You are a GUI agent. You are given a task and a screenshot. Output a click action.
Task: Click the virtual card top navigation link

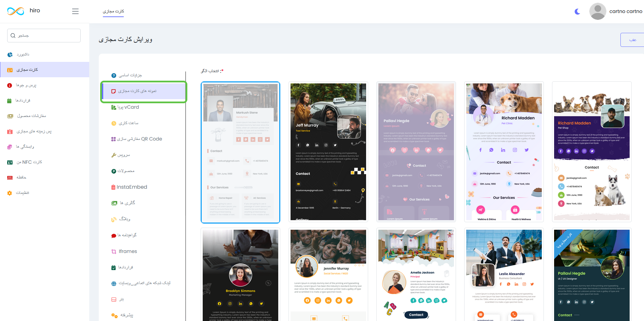(x=113, y=11)
